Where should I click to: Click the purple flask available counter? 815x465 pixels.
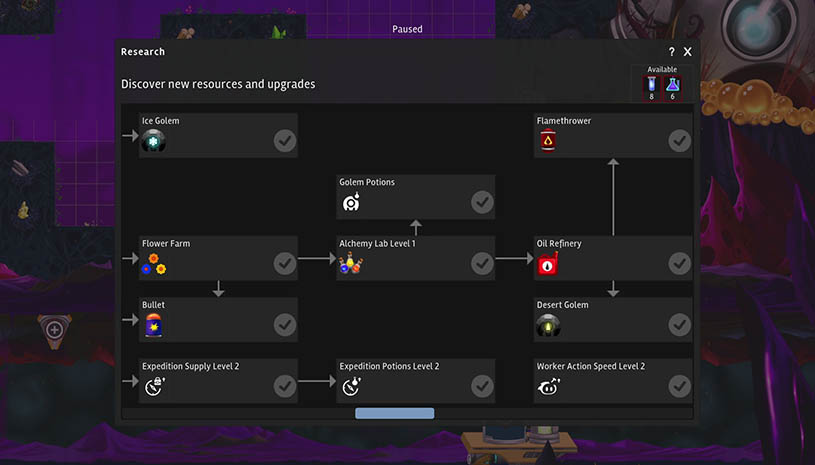(x=672, y=86)
